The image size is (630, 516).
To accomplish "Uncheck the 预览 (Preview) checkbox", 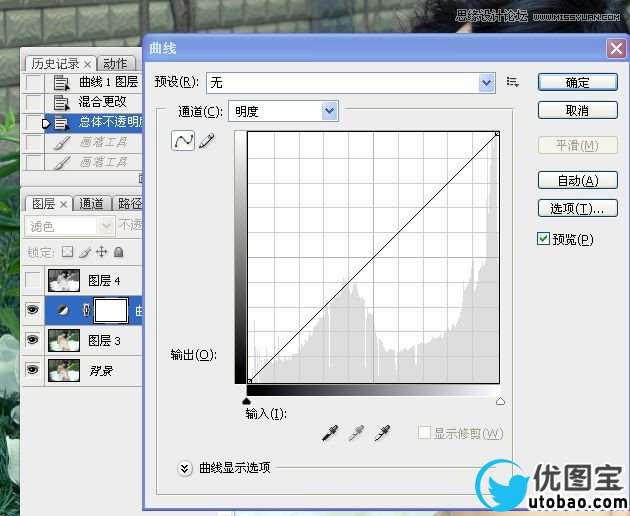I will pos(543,239).
